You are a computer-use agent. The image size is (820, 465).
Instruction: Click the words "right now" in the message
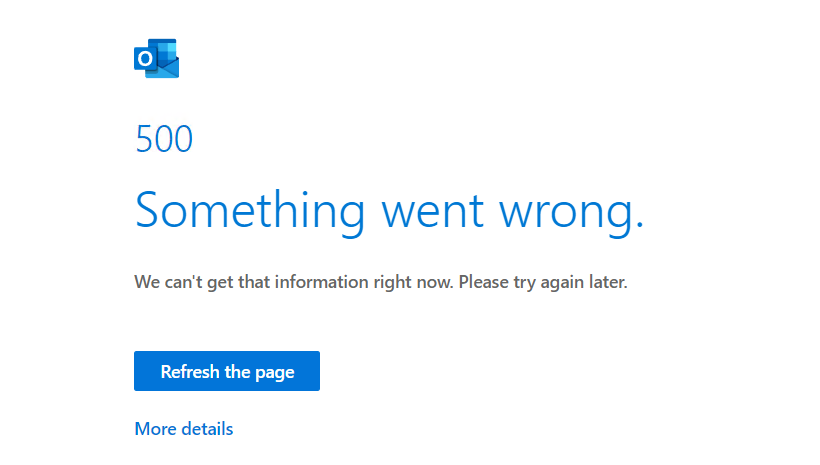coord(413,282)
